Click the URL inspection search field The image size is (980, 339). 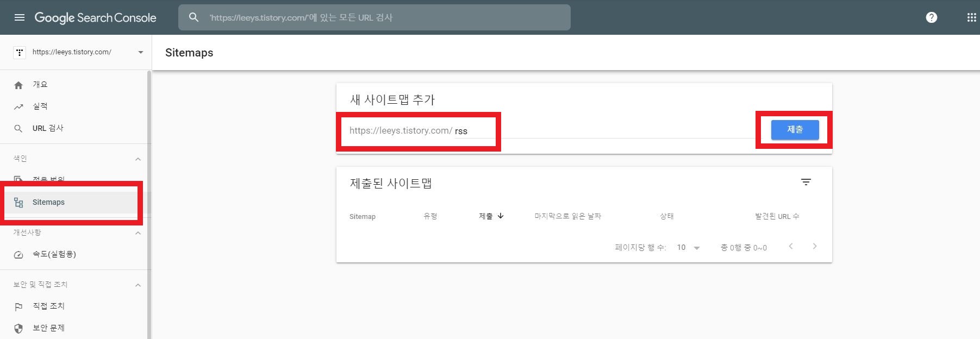pos(374,17)
